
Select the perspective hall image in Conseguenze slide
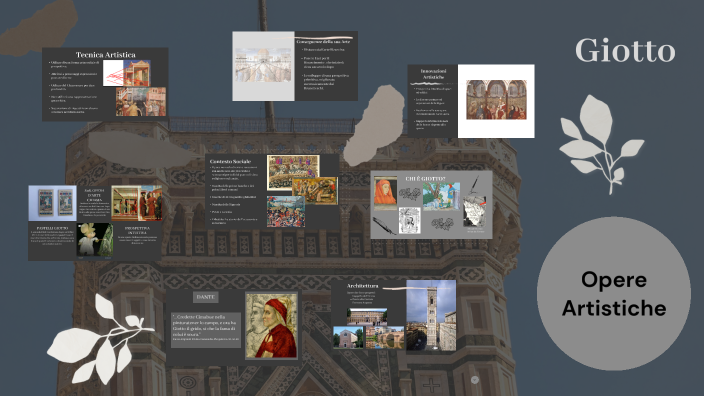click(263, 66)
